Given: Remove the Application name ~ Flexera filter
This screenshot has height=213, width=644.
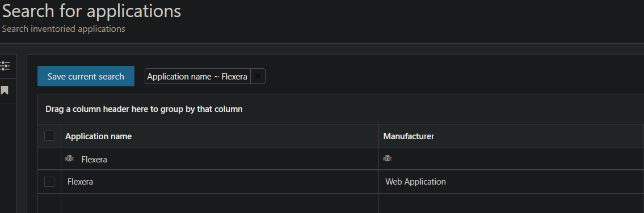Looking at the screenshot, I should pos(258,76).
